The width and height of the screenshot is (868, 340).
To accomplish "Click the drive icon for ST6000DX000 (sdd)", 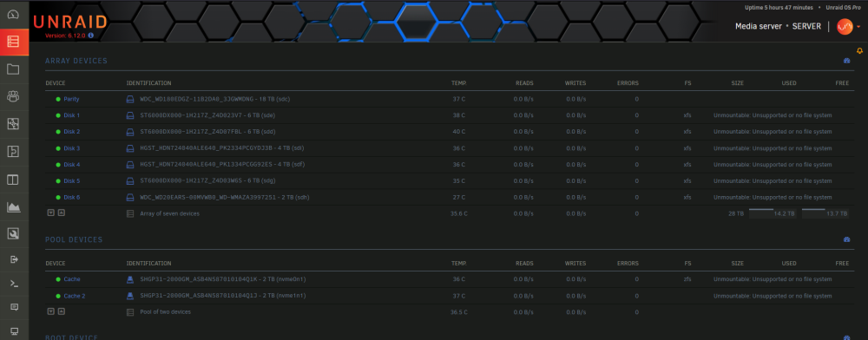I will 131,132.
